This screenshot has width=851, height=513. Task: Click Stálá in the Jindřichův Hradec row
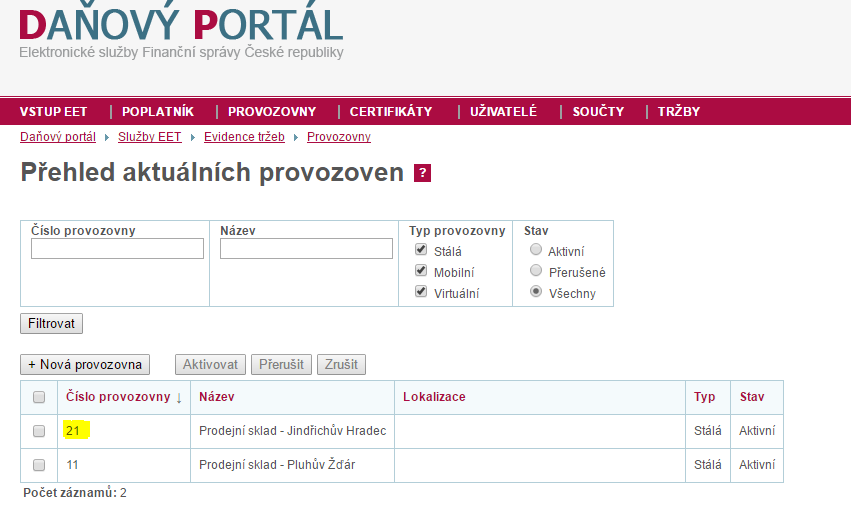click(x=708, y=431)
